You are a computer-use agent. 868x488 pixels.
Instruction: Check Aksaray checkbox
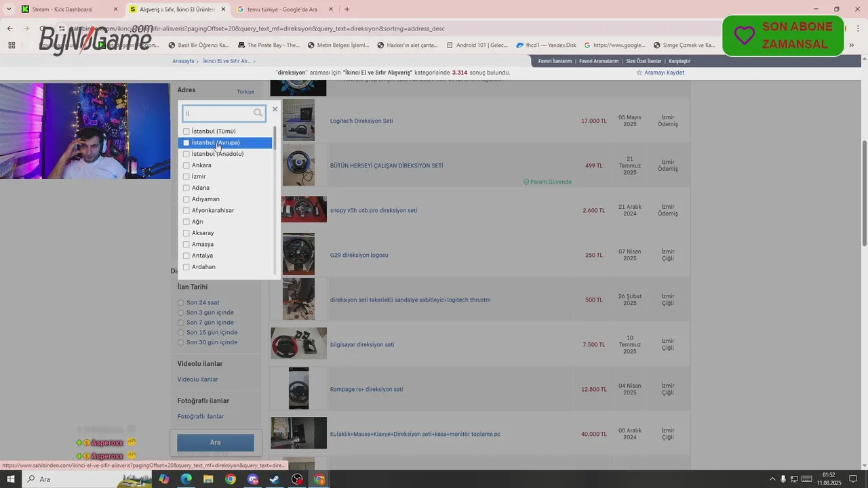click(x=186, y=233)
